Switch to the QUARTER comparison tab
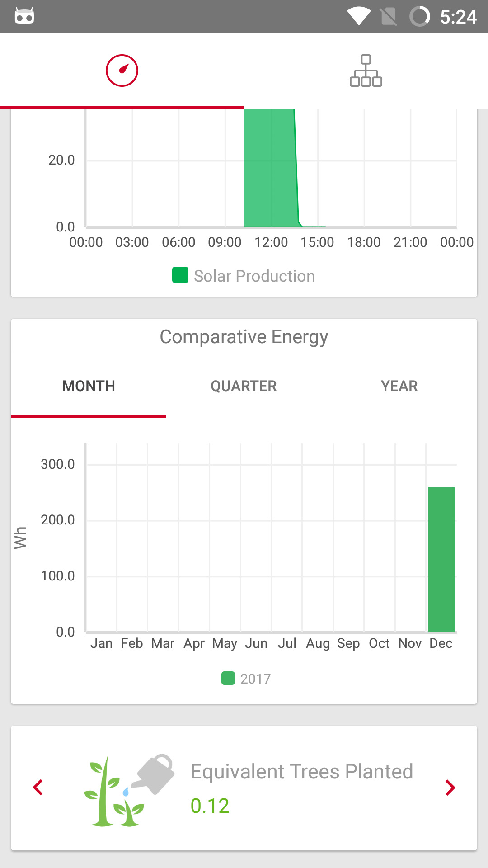 pyautogui.click(x=244, y=386)
